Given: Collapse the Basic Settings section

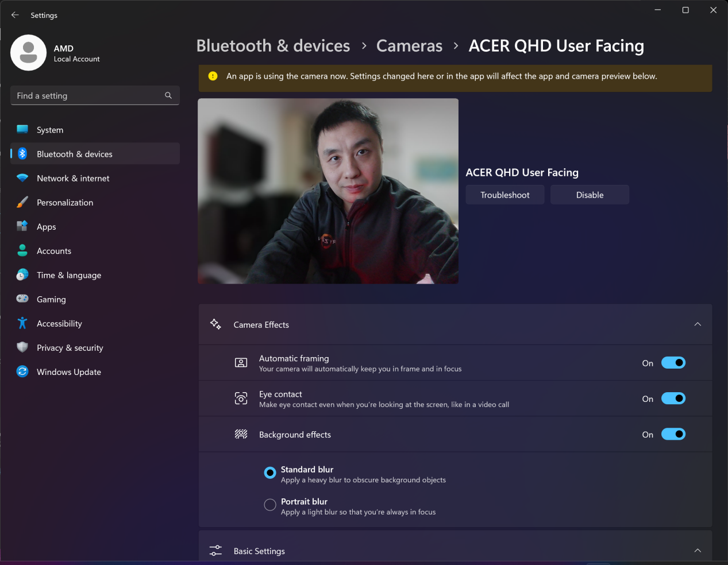Looking at the screenshot, I should tap(698, 551).
